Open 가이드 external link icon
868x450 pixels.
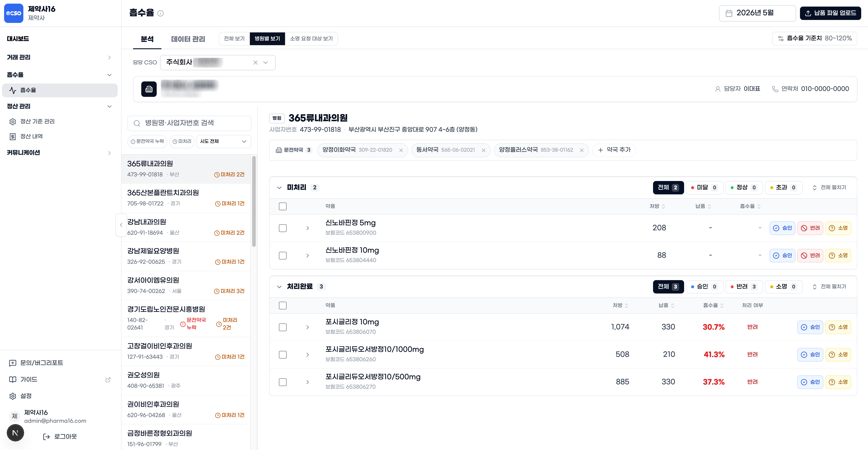[108, 380]
